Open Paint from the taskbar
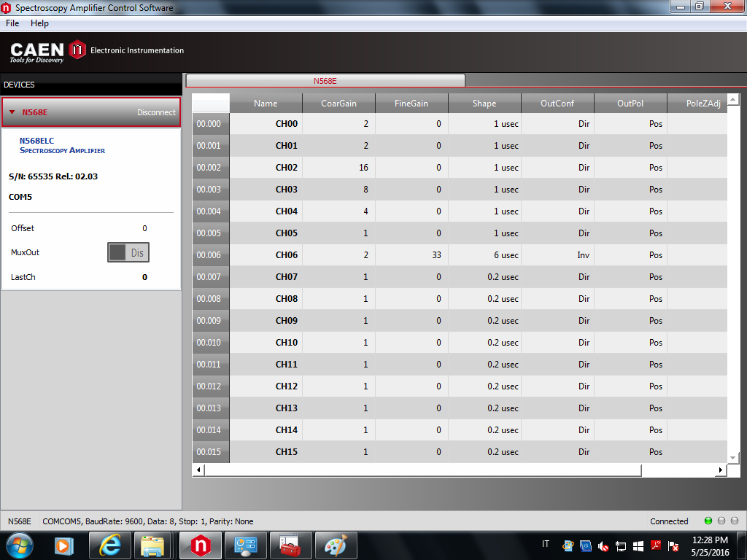This screenshot has height=560, width=747. [x=336, y=545]
